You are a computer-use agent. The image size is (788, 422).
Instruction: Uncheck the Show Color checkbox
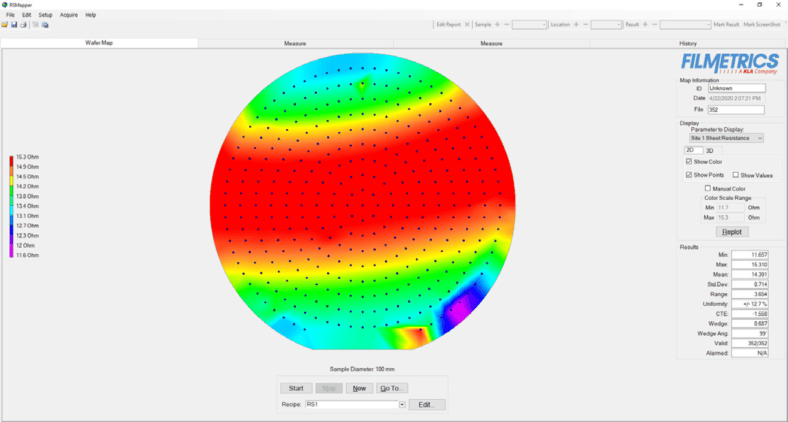pyautogui.click(x=689, y=161)
